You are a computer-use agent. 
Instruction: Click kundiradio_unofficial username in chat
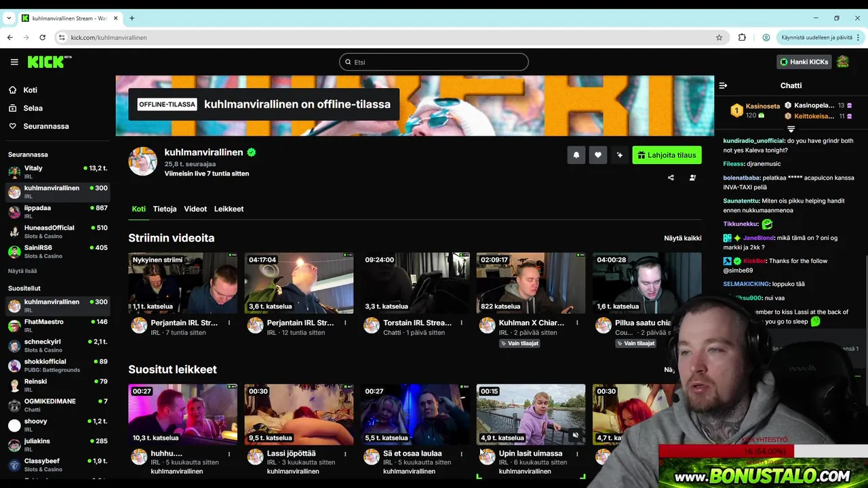pyautogui.click(x=753, y=141)
